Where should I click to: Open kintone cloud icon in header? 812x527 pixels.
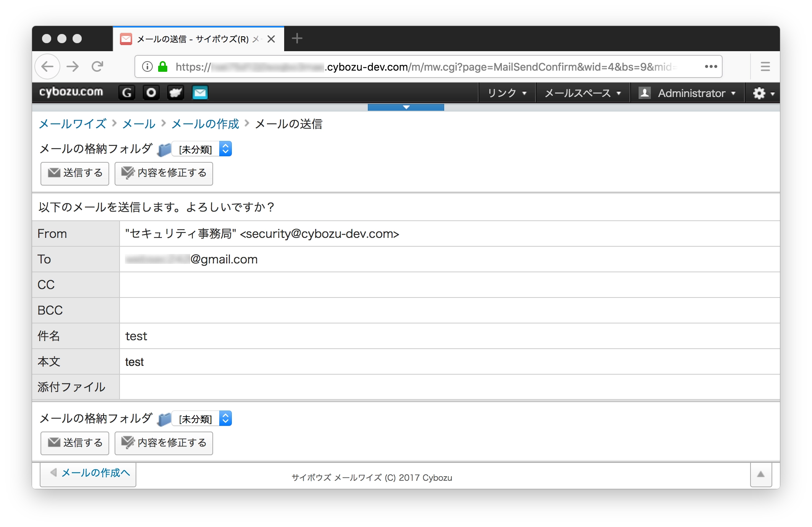[176, 93]
